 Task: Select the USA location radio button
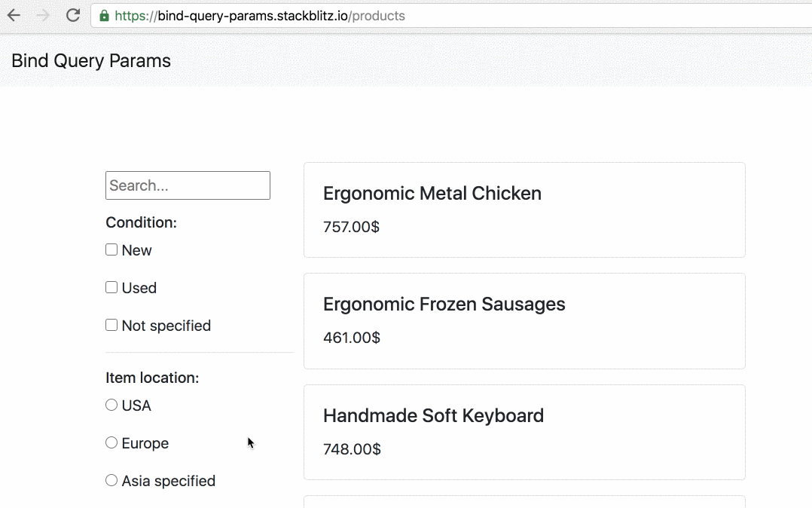coord(111,405)
